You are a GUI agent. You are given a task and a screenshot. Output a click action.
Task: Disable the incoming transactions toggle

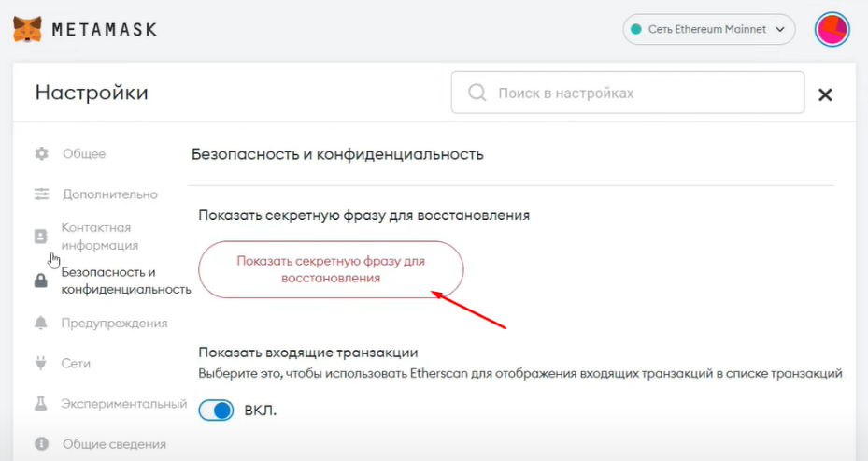(216, 411)
